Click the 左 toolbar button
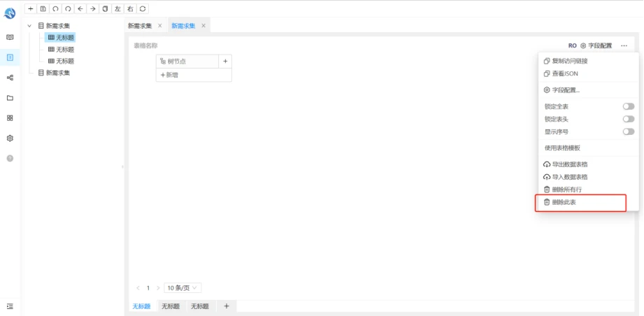This screenshot has height=316, width=644. pyautogui.click(x=118, y=8)
